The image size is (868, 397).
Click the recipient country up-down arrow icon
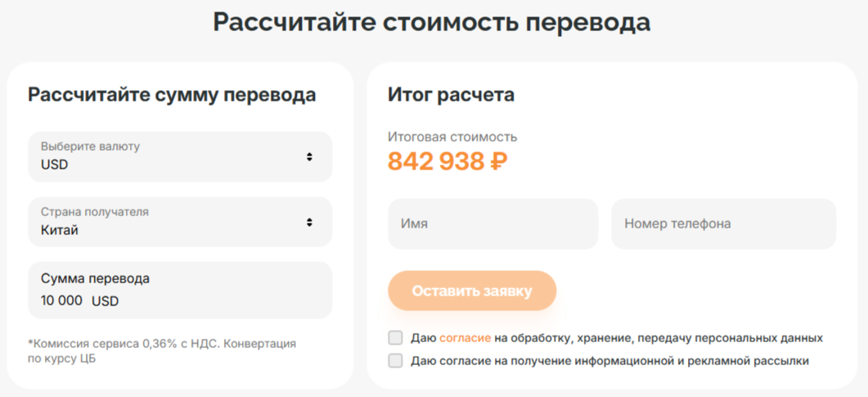309,222
